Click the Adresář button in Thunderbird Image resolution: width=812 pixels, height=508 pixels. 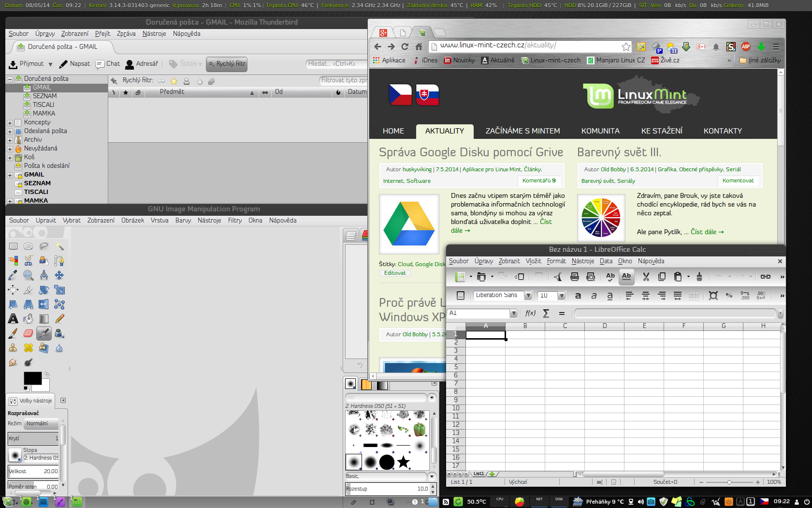tap(142, 64)
